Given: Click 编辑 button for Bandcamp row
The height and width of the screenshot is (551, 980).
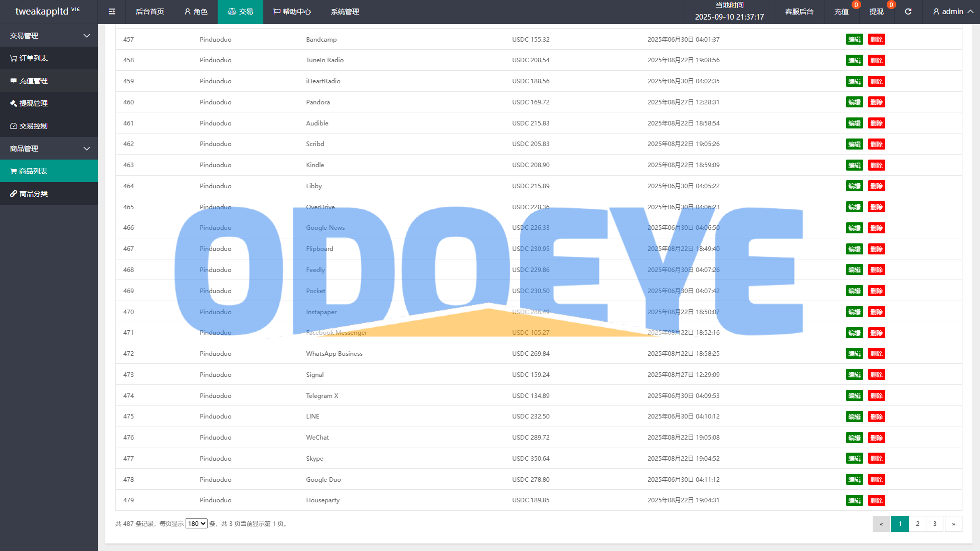Looking at the screenshot, I should click(x=854, y=40).
